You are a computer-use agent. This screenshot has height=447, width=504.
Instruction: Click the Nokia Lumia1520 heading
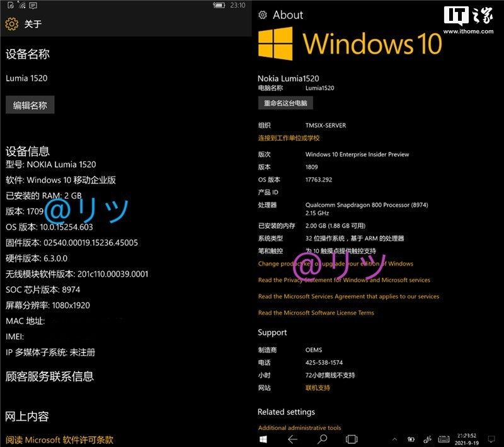(x=289, y=78)
